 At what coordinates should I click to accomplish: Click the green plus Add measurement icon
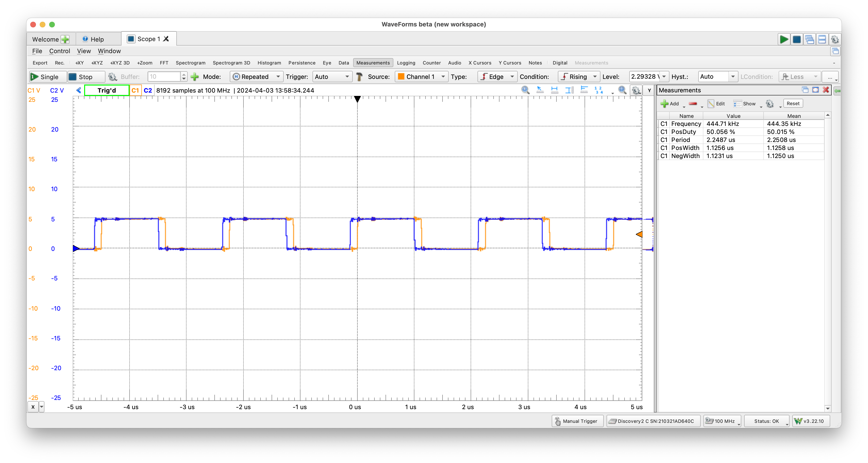[664, 104]
